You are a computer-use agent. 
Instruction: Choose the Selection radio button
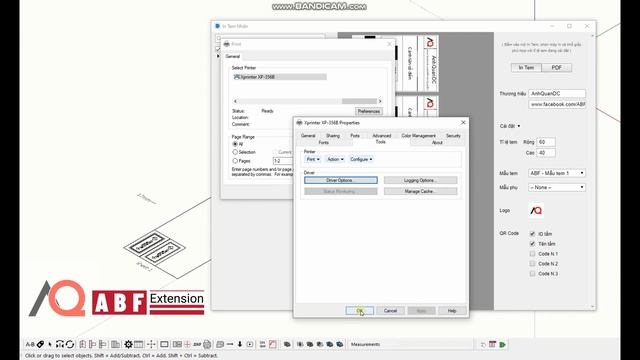coord(235,152)
